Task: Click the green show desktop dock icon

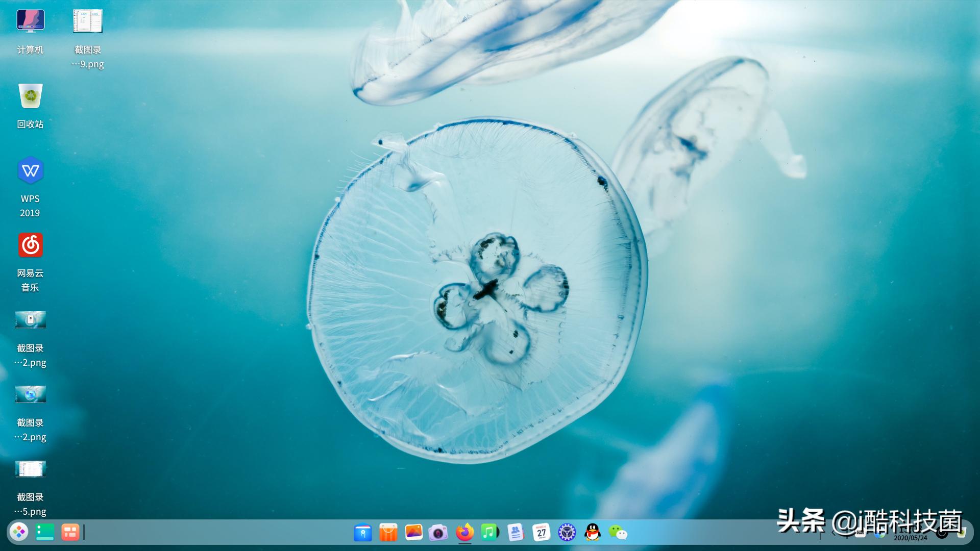Action: pos(45,532)
